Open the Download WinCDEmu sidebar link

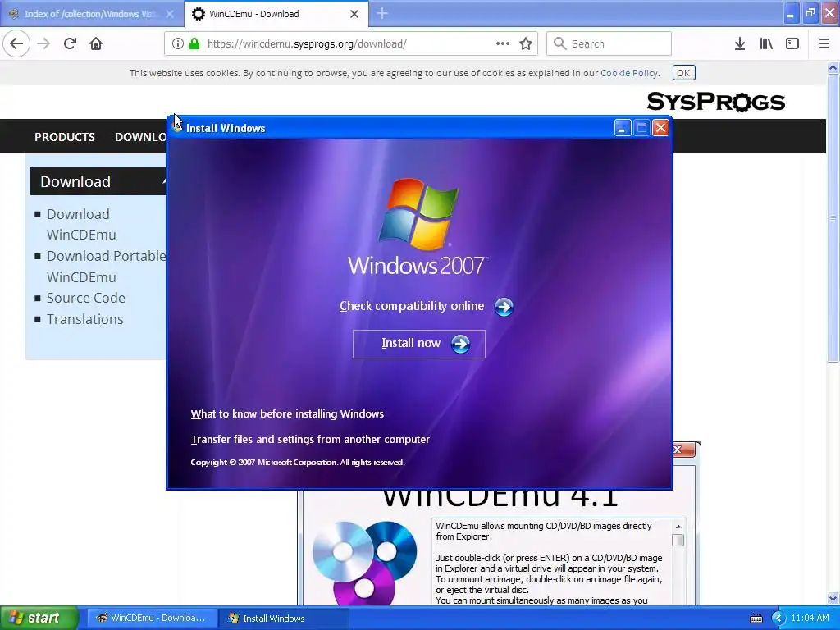tap(81, 224)
